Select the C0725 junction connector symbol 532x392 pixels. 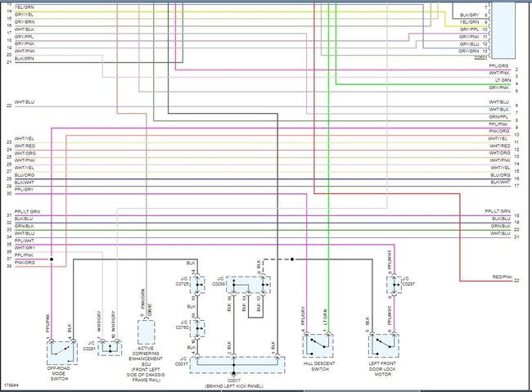[x=197, y=288]
